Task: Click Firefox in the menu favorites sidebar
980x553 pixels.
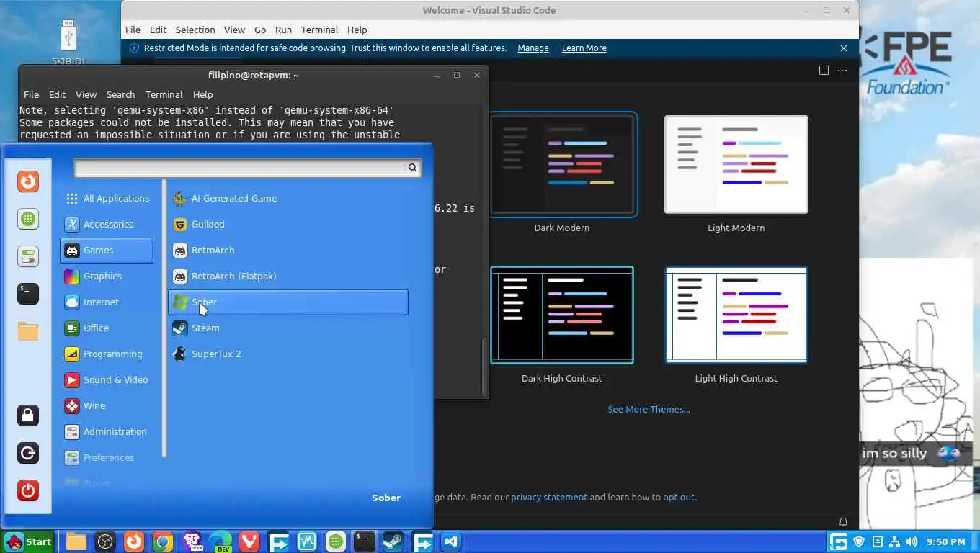Action: (28, 181)
